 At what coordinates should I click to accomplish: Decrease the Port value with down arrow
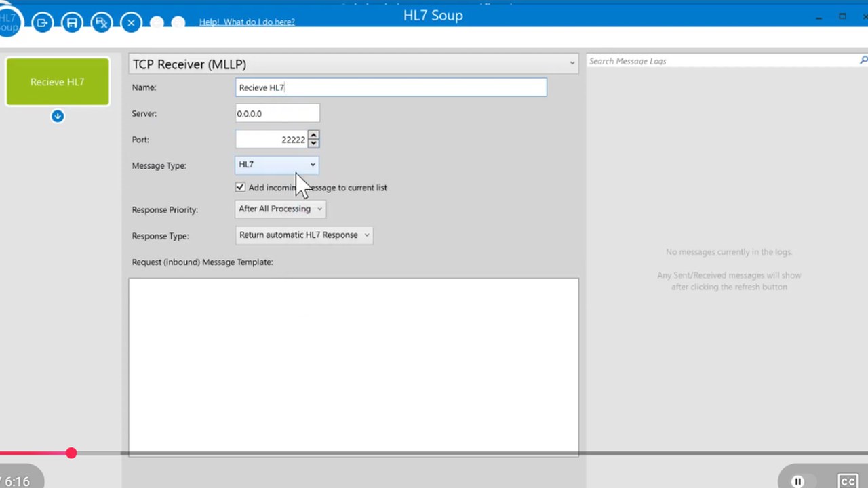(313, 144)
